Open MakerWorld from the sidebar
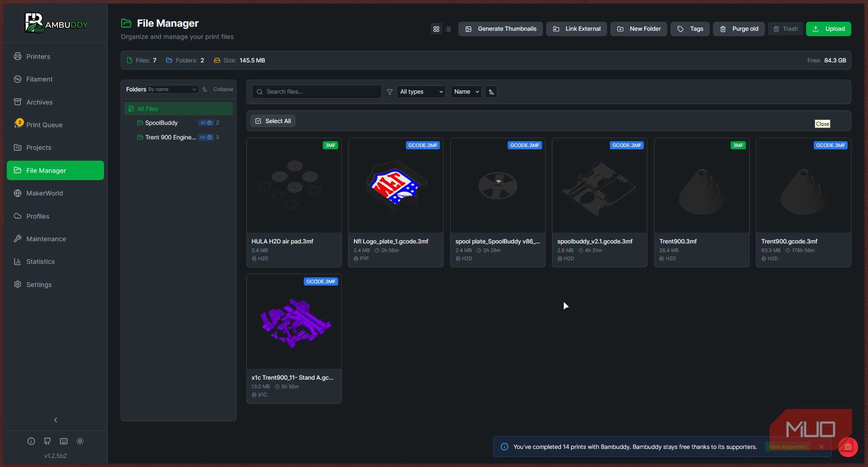The image size is (868, 467). click(55, 193)
